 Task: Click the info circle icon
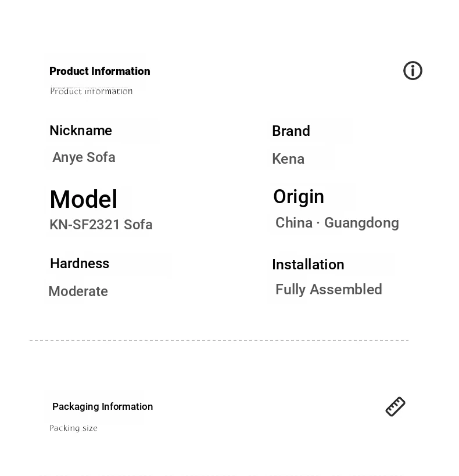tap(413, 71)
